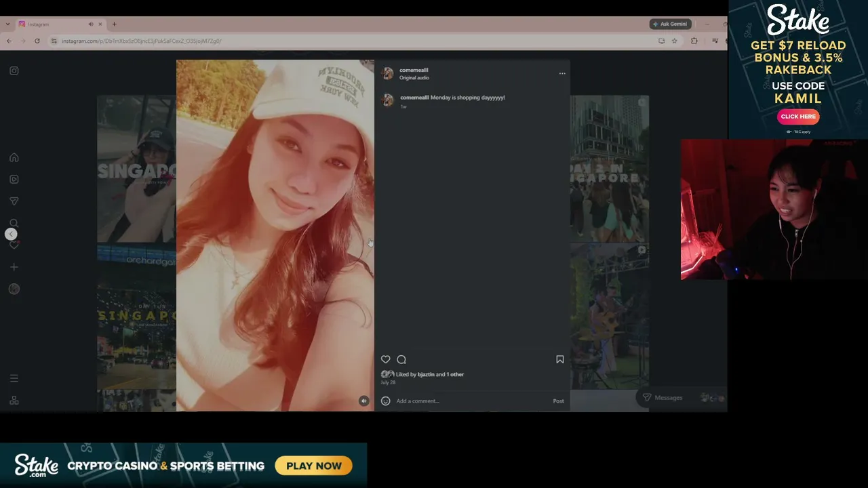Click the webcam overlay of the streamer
This screenshot has height=488, width=868.
(x=774, y=209)
